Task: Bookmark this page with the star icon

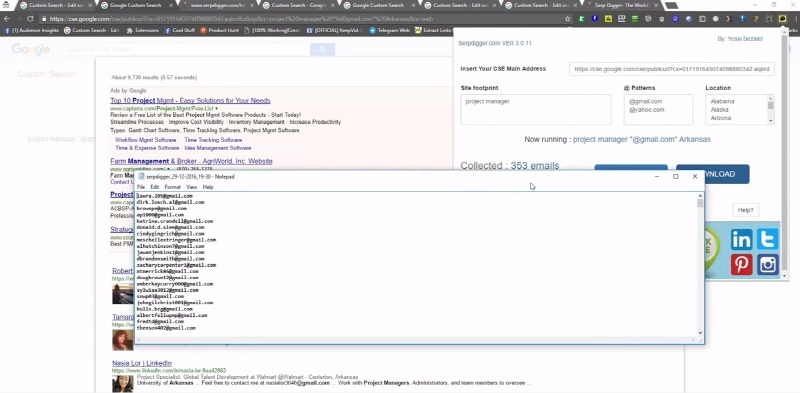Action: pos(568,19)
